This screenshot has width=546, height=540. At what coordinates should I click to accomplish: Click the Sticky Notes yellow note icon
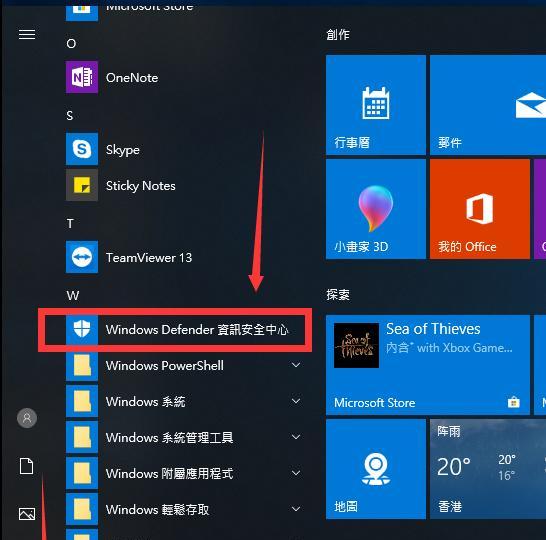(x=82, y=185)
